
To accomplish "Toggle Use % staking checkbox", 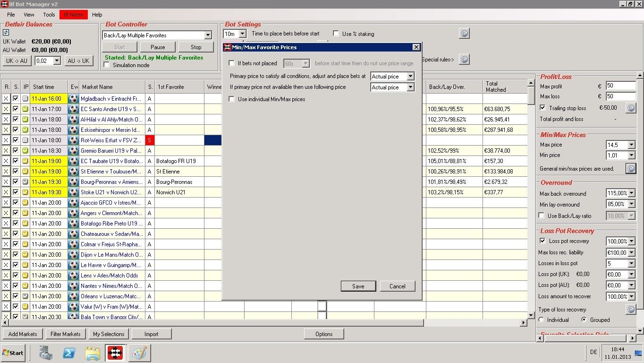I will pos(336,34).
